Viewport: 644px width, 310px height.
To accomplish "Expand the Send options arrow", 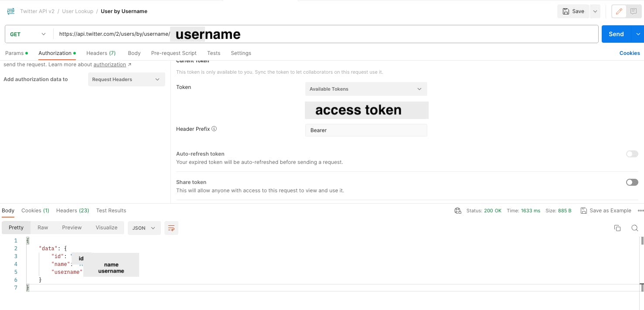I will pyautogui.click(x=639, y=34).
